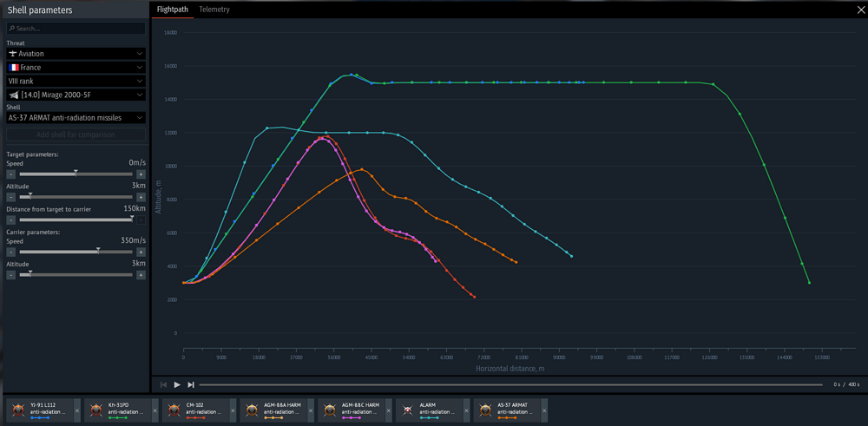
Task: Decrease target speed with minus button
Action: pos(11,174)
